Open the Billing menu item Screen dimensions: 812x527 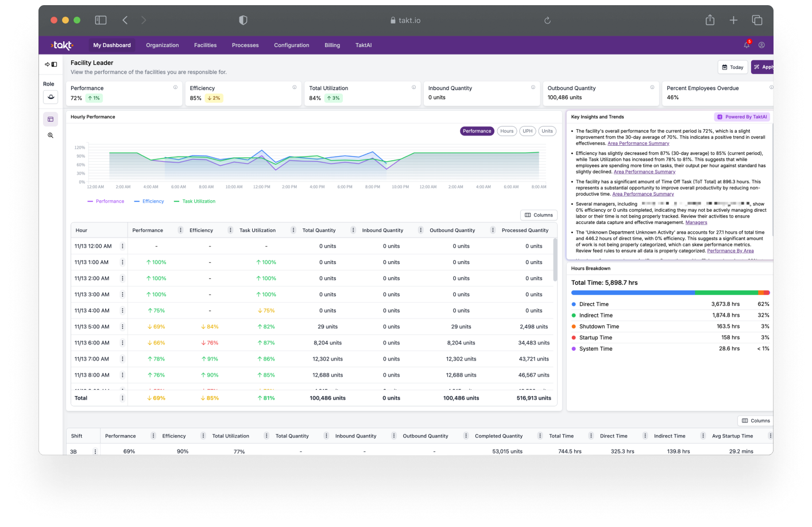(332, 45)
